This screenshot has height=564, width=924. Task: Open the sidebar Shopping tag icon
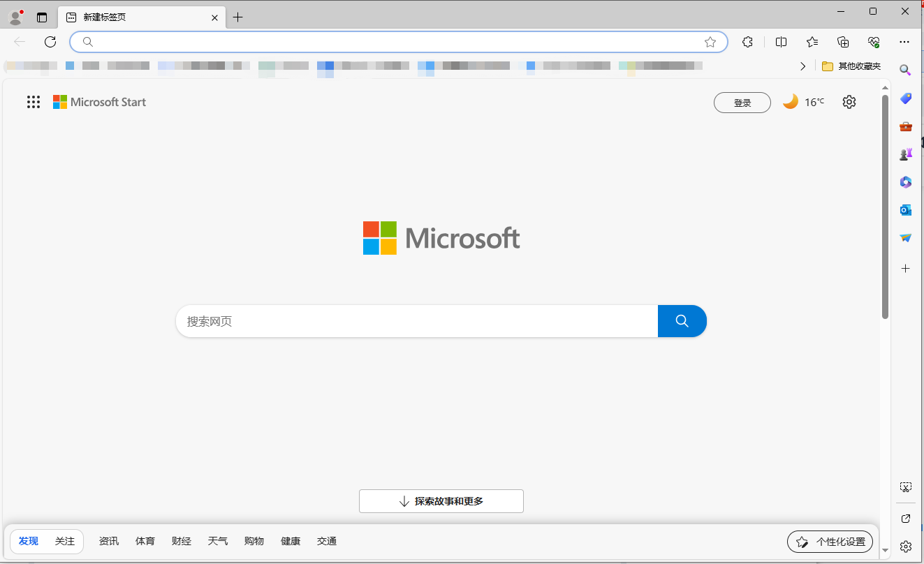[905, 98]
